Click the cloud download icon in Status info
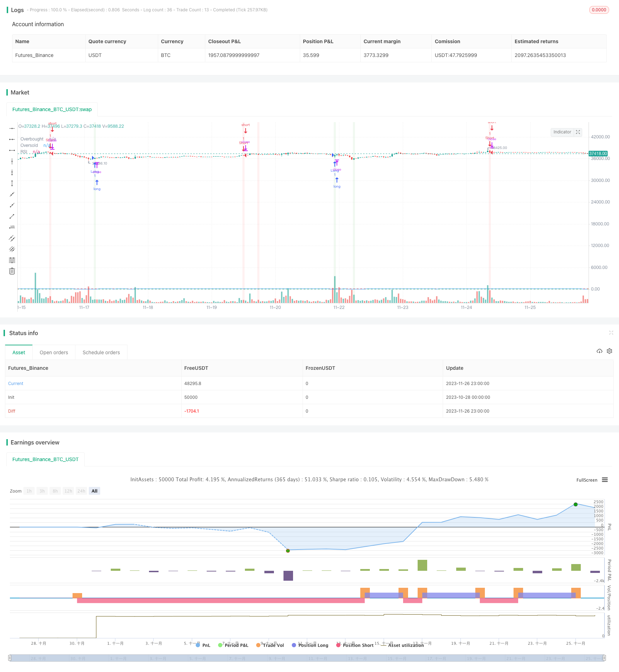This screenshot has width=619, height=672. click(599, 351)
